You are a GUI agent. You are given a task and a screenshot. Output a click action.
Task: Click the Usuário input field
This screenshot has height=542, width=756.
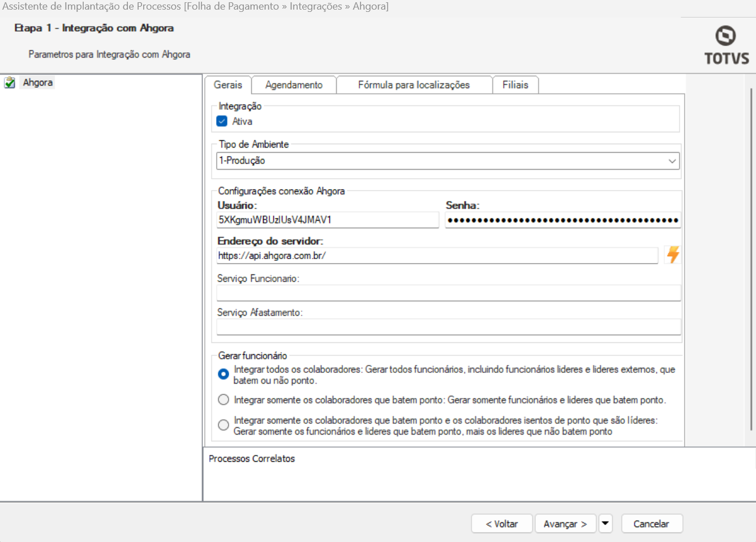pyautogui.click(x=328, y=220)
